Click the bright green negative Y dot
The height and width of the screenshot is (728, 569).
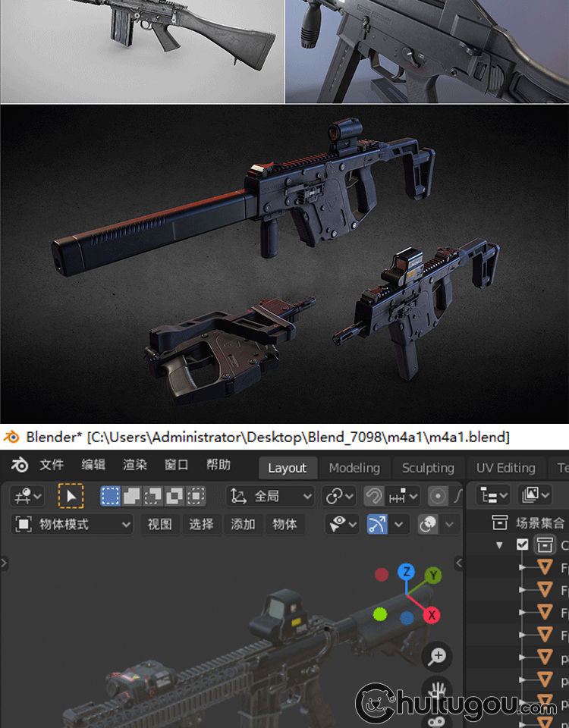pos(380,615)
